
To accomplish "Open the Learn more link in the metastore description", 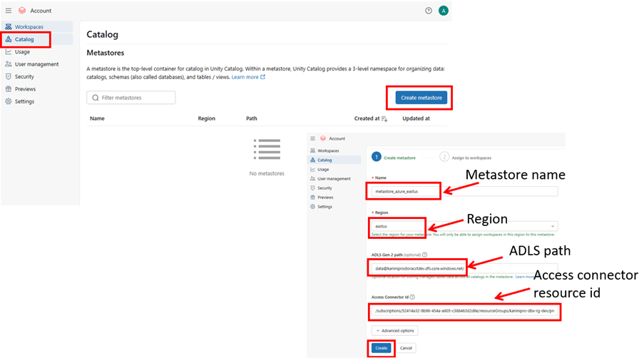I will click(247, 77).
